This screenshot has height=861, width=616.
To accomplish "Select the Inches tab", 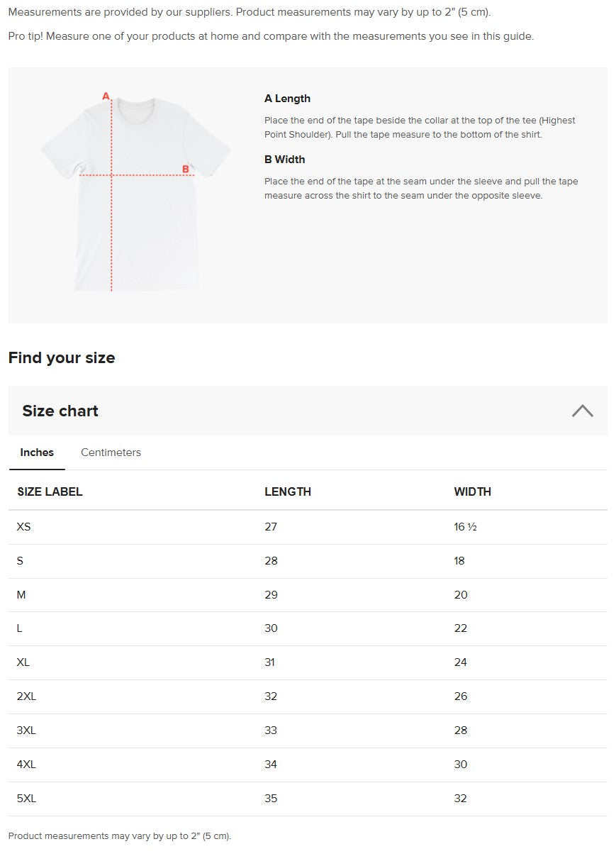I will tap(37, 452).
